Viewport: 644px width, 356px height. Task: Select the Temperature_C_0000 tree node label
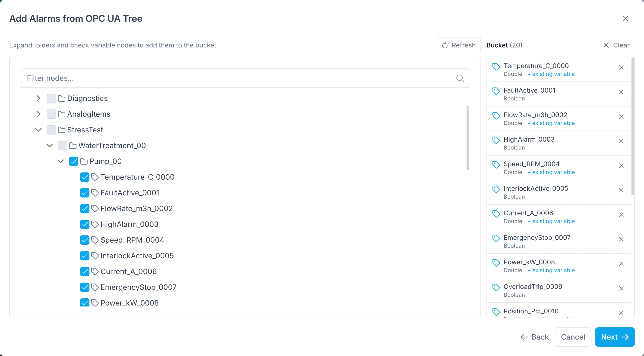point(138,177)
